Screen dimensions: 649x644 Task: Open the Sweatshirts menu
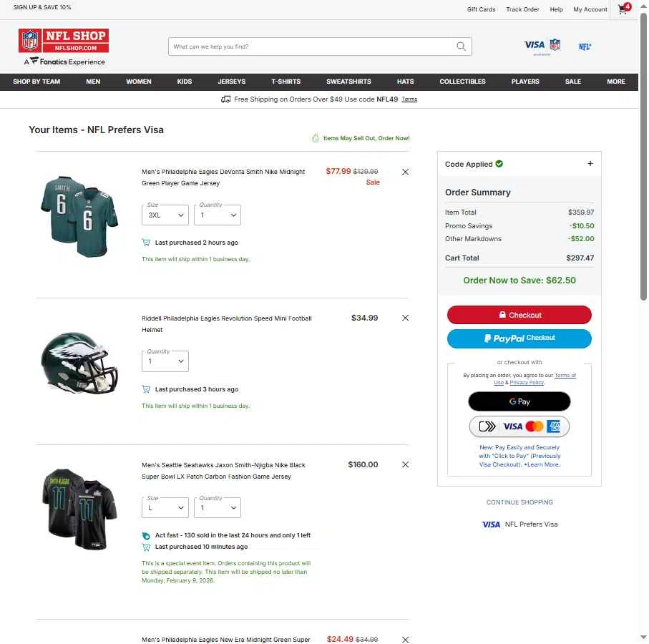coord(348,82)
